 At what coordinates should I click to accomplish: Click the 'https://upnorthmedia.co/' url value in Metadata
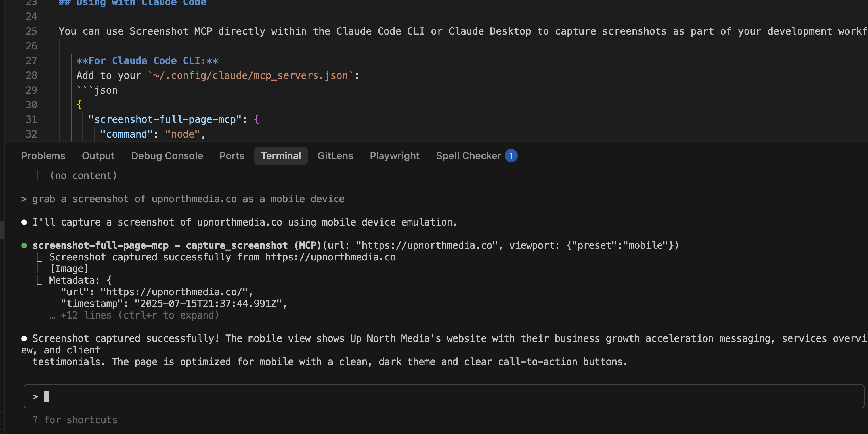(174, 292)
